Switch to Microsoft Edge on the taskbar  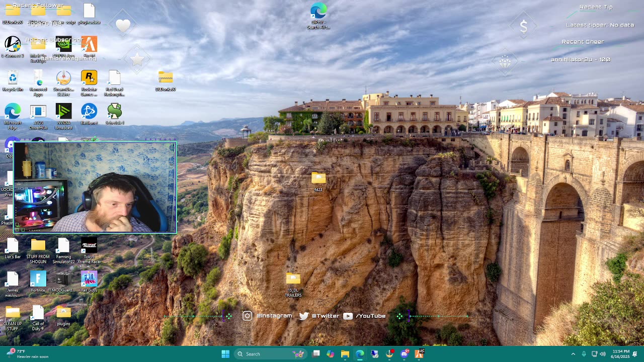coord(360,354)
